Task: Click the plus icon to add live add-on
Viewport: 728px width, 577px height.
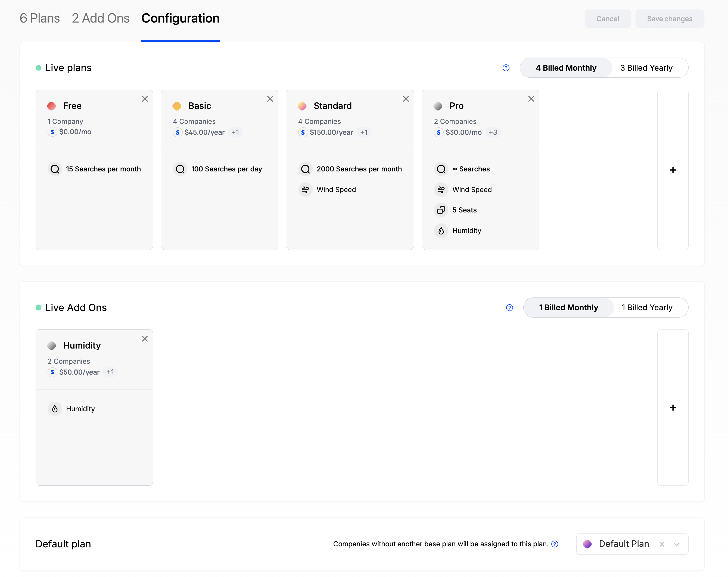Action: (672, 407)
